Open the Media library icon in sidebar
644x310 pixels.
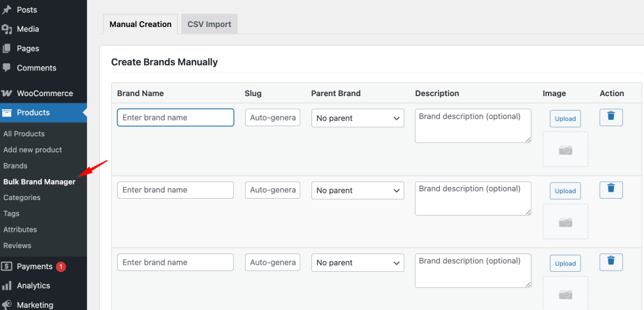tap(7, 29)
